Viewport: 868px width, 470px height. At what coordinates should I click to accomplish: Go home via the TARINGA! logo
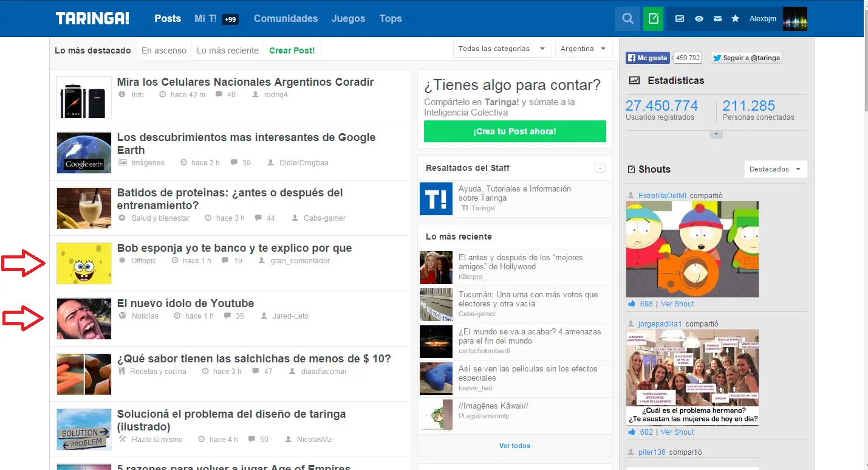92,18
